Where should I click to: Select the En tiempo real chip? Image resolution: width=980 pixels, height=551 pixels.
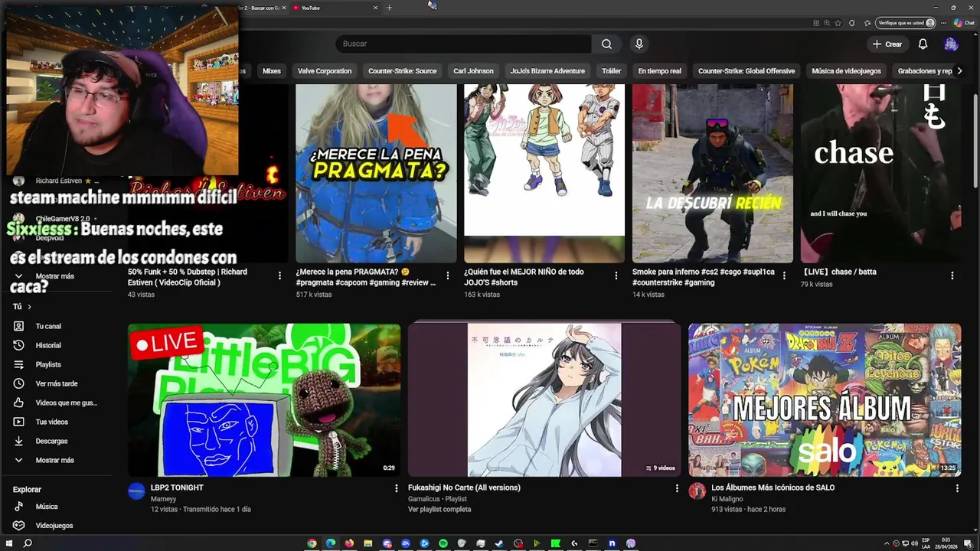tap(659, 71)
